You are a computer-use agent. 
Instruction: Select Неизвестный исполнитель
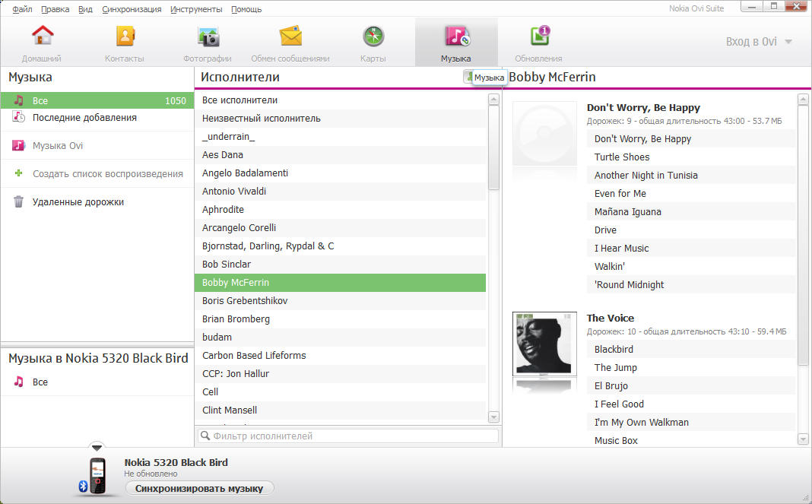coord(340,118)
